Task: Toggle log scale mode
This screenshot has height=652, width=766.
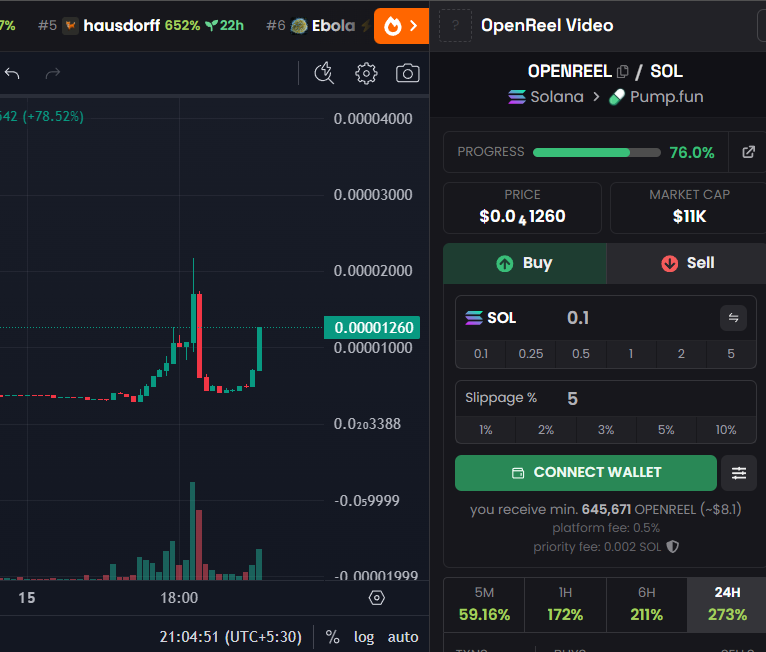Action: 364,637
